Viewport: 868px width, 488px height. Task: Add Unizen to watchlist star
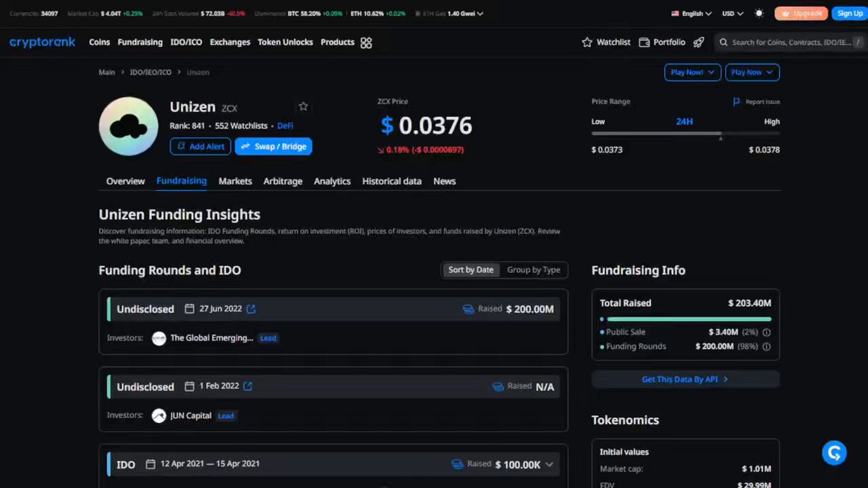click(304, 106)
